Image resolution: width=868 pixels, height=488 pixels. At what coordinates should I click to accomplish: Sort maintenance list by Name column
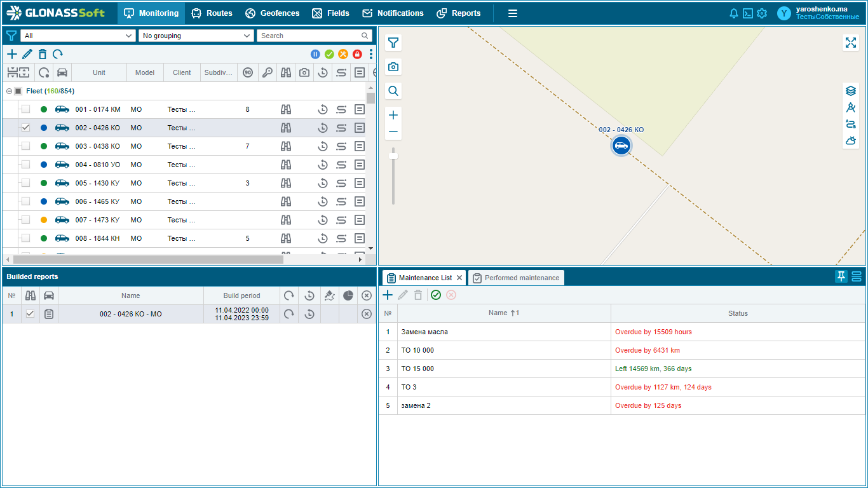click(x=504, y=313)
